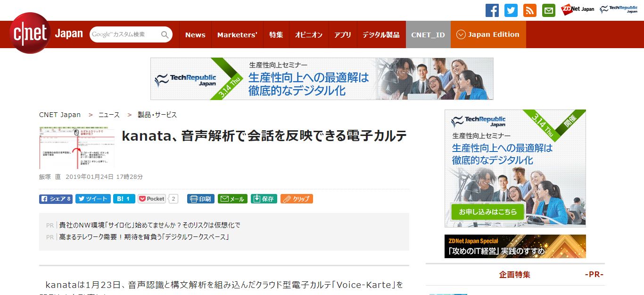Expand the Japan Edition dropdown
The width and height of the screenshot is (644, 295).
pyautogui.click(x=488, y=34)
